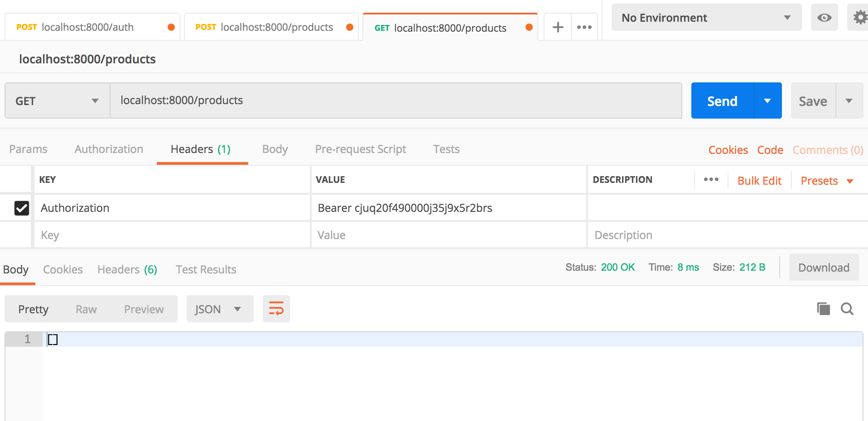Send the GET products request

tap(721, 100)
